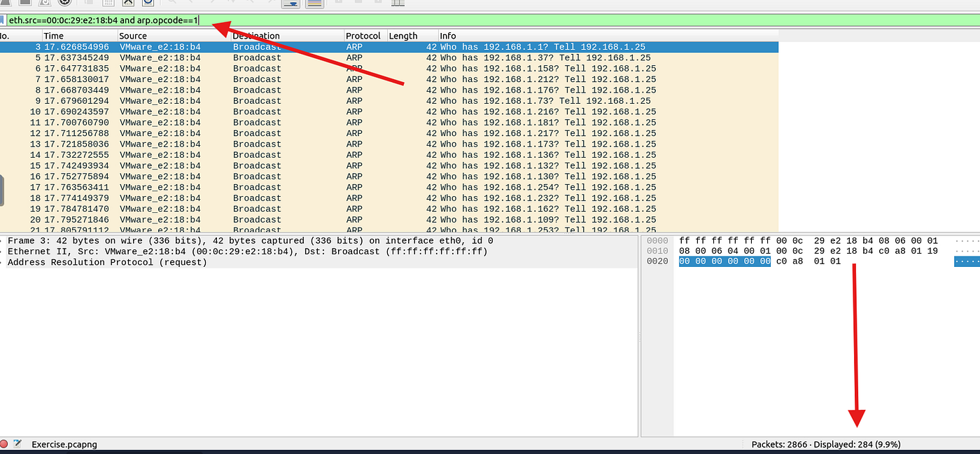Select packet 5 asking for 192.168.1.37
The width and height of the screenshot is (980, 454).
pyautogui.click(x=388, y=57)
